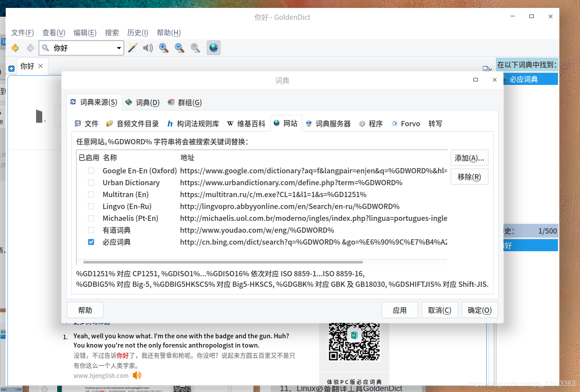Viewport: 580px width, 392px height.
Task: Select the 构词法规则库 sub-tab
Action: 193,124
